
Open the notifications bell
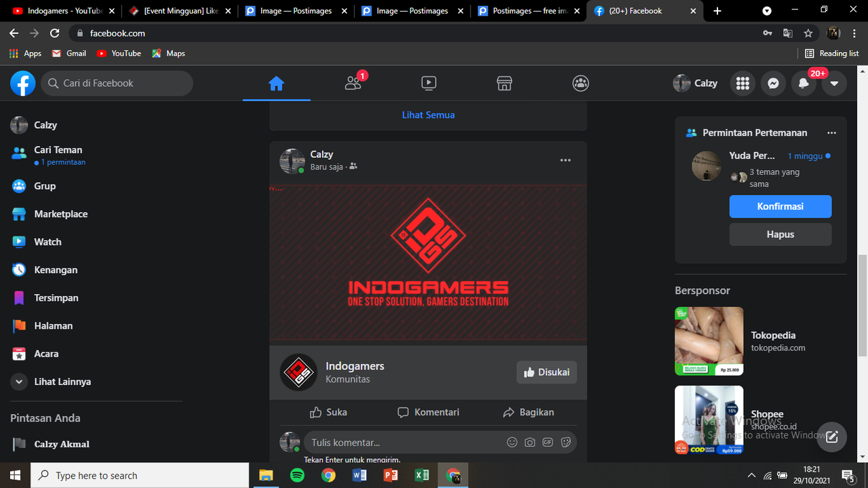(804, 83)
